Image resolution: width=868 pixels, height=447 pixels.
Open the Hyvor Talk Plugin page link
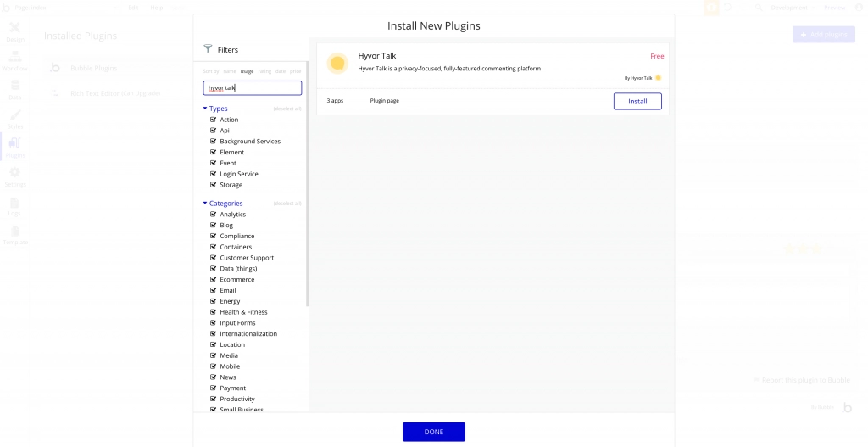click(385, 101)
